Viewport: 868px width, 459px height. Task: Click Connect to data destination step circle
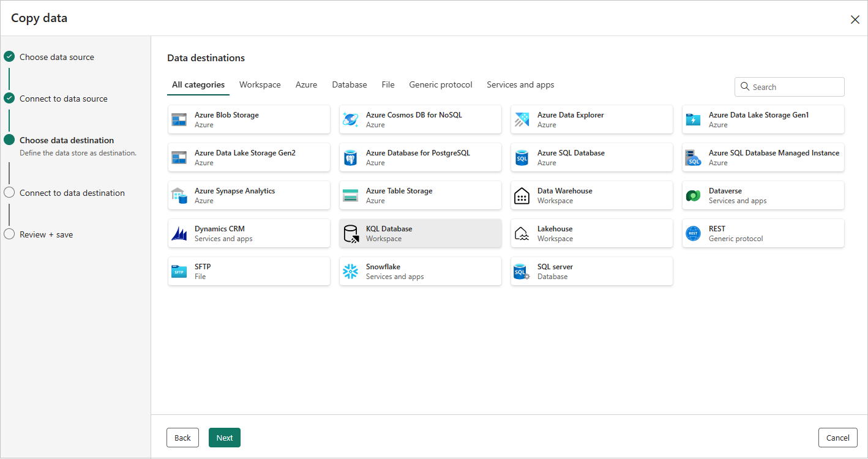[9, 193]
